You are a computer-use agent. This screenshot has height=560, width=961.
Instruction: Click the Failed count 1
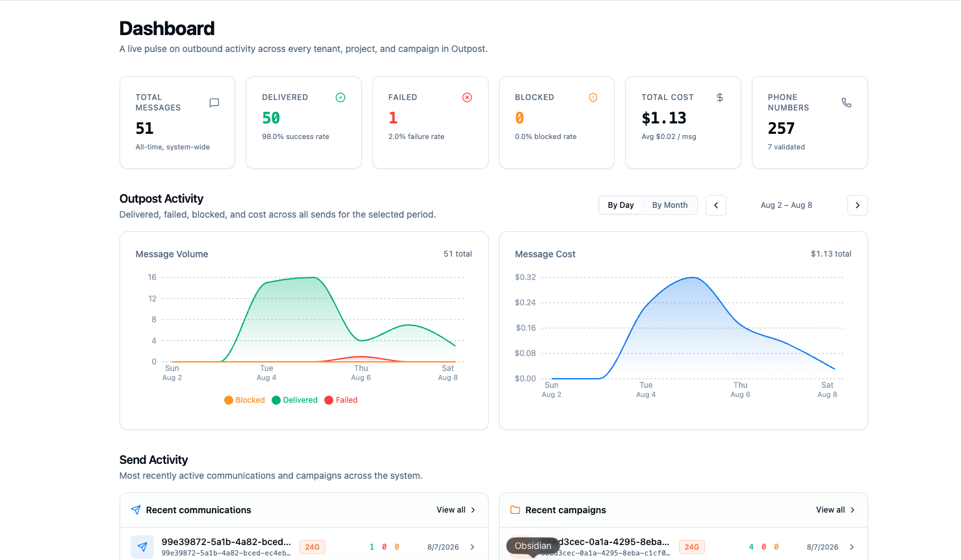(393, 118)
